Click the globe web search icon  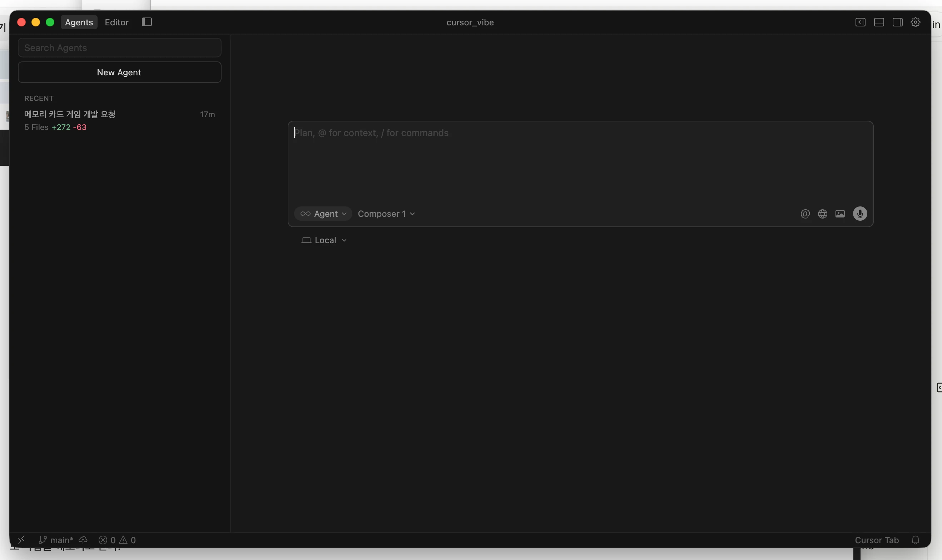[822, 214]
